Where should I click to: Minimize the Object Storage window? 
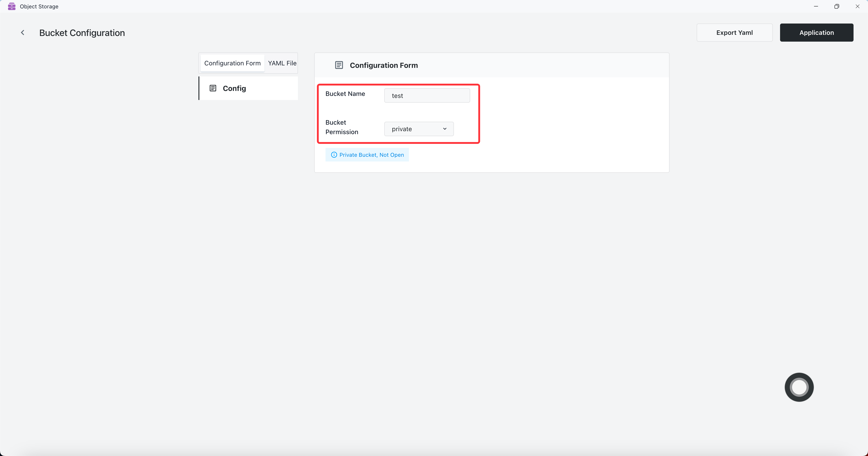pyautogui.click(x=816, y=6)
